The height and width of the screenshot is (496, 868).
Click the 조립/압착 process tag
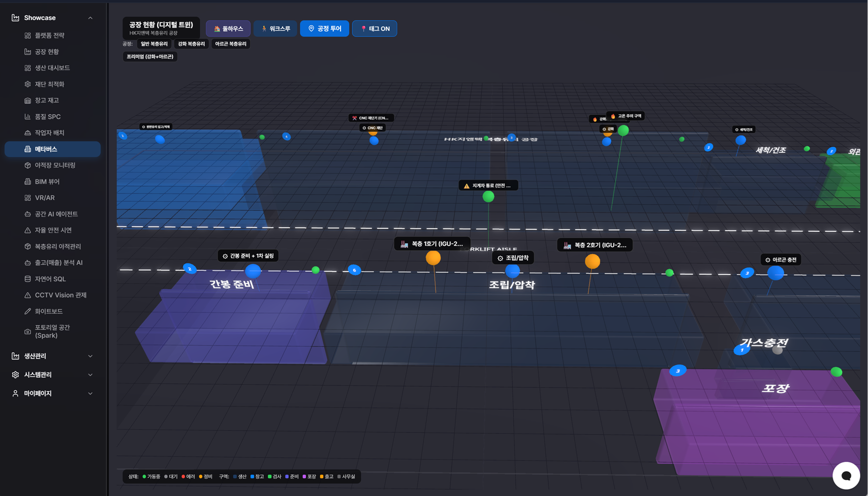click(x=513, y=258)
